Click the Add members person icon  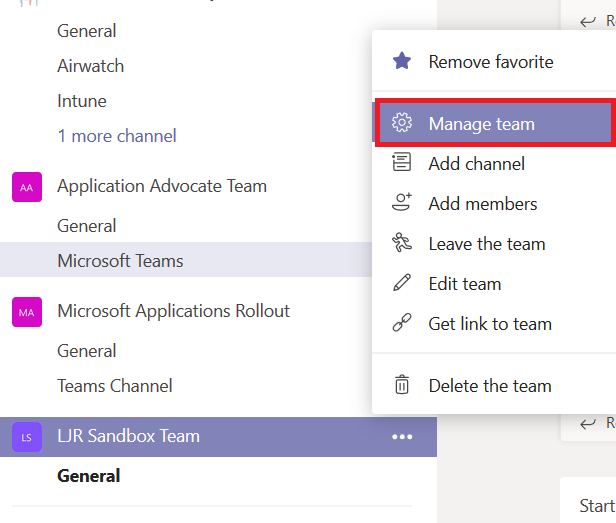coord(402,202)
